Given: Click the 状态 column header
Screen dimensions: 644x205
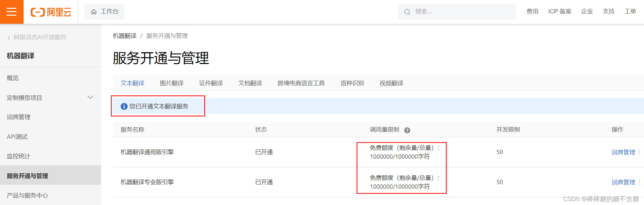Looking at the screenshot, I should 261,130.
